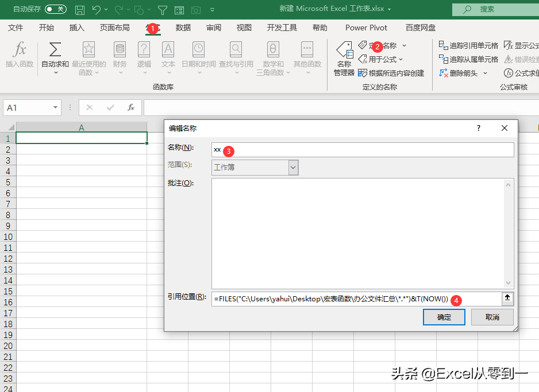The height and width of the screenshot is (392, 539).
Task: Click the Redo arrow icon
Action: pos(119,10)
